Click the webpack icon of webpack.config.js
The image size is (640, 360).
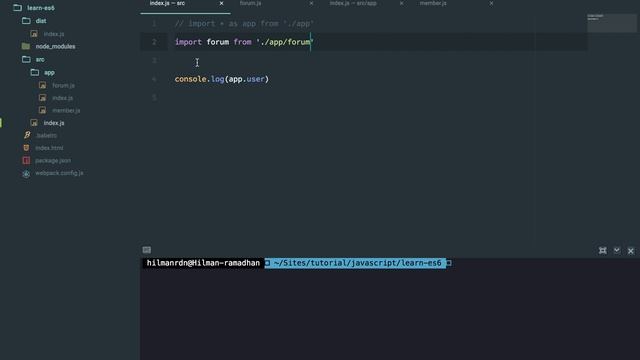point(26,173)
